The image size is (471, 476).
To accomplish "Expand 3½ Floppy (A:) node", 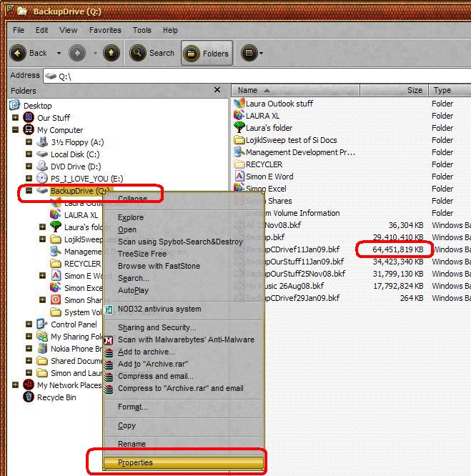I will coord(29,142).
